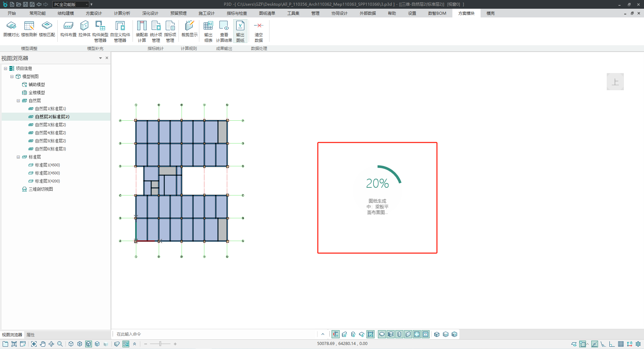Run 楼板刷新 from the ribbon

29,28
